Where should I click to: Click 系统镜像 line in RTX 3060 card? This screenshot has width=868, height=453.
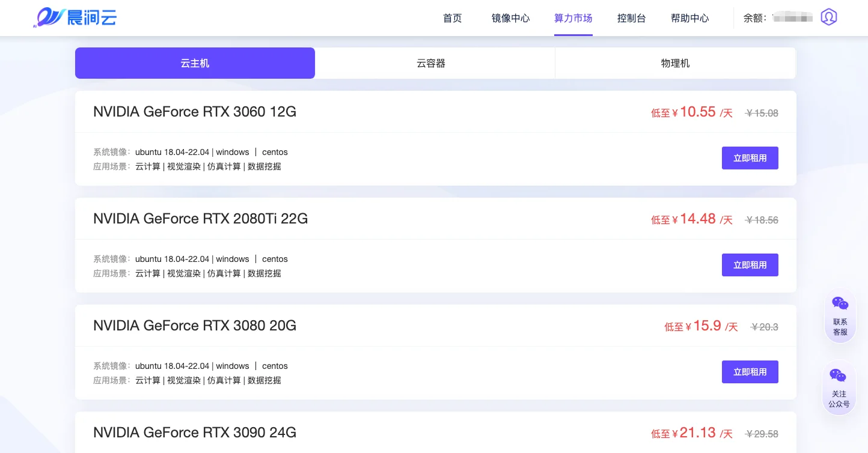coord(191,152)
